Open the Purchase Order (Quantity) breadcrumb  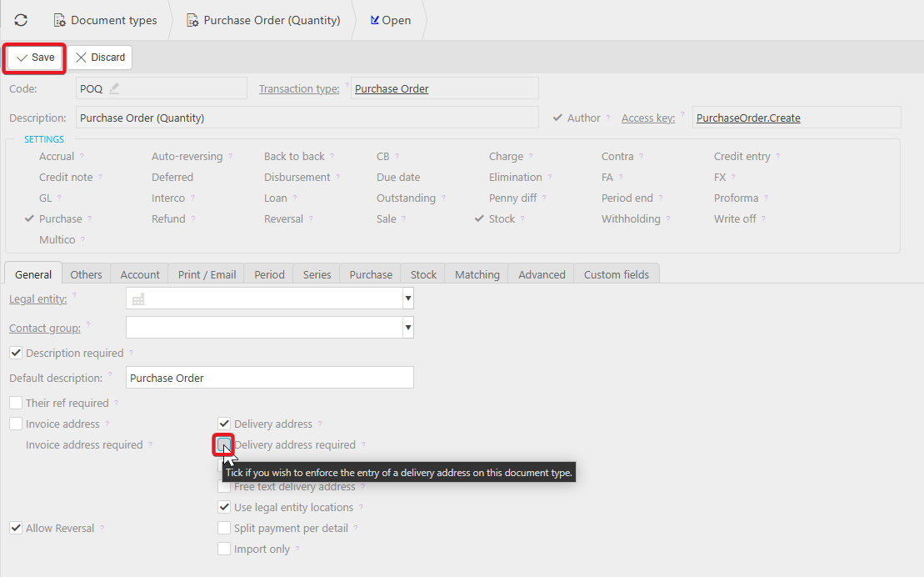point(263,20)
